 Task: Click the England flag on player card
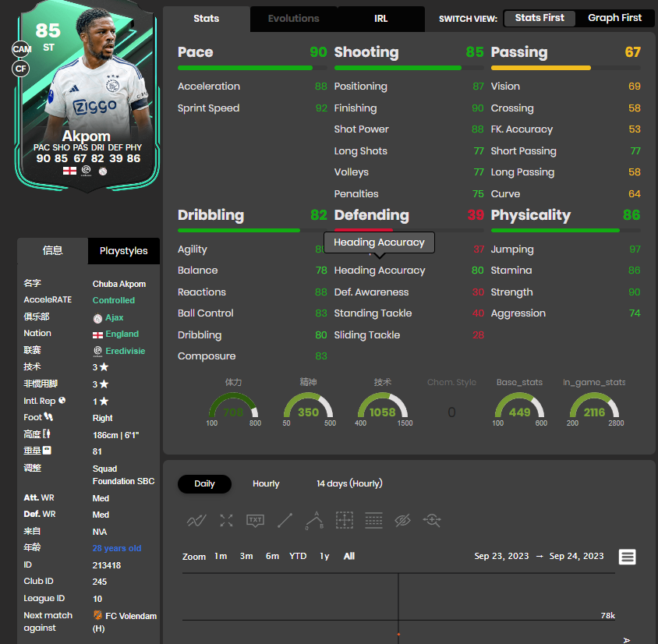click(x=69, y=171)
